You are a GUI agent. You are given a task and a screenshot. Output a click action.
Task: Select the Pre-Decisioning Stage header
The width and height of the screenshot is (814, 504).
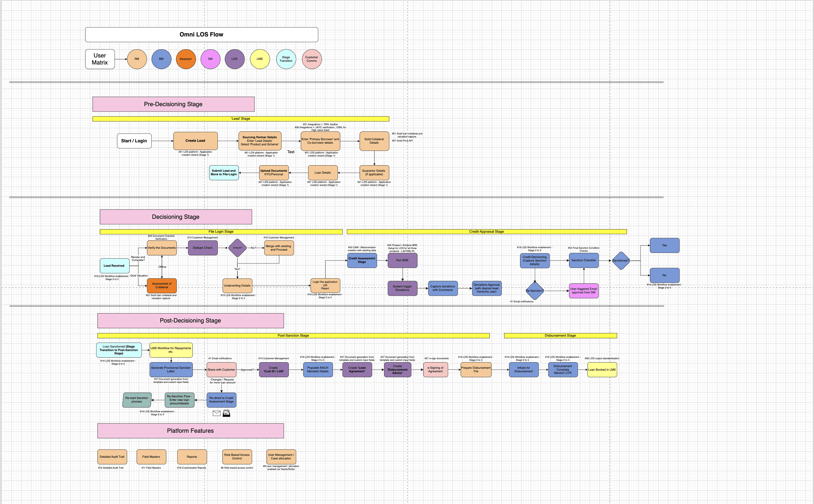(173, 104)
